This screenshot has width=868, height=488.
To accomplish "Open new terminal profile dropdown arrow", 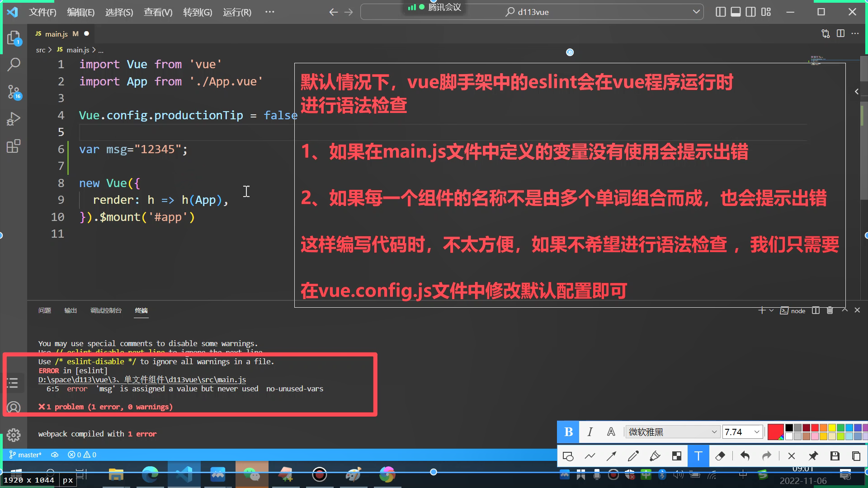I will 771,310.
